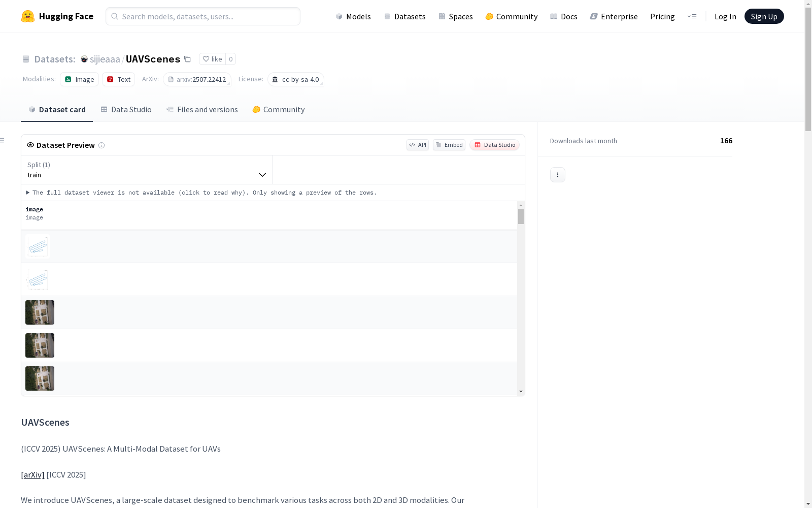
Task: Open the second row trajectory thumbnail
Action: click(x=38, y=280)
